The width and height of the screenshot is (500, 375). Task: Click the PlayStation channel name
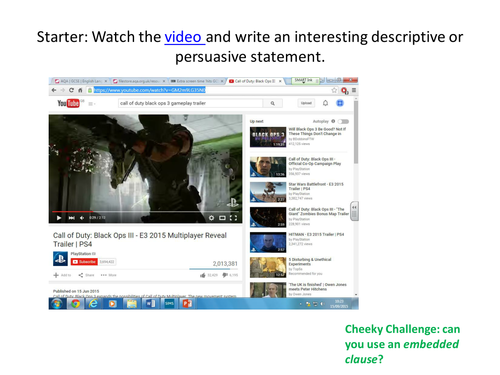point(81,254)
